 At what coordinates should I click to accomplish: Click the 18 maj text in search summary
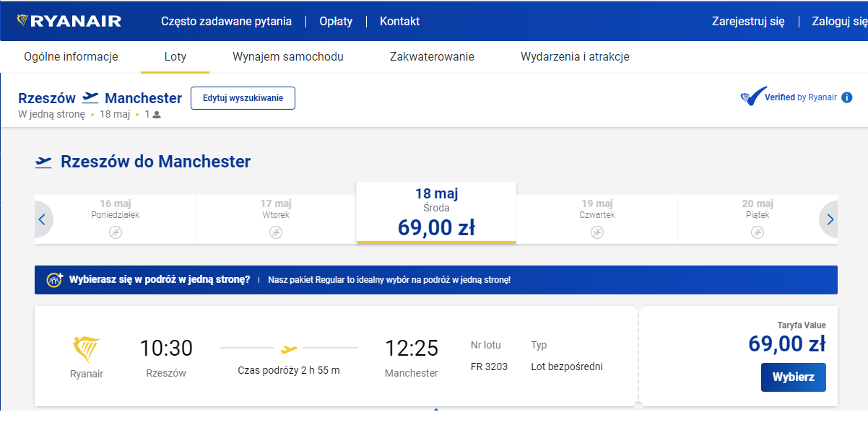(x=115, y=114)
